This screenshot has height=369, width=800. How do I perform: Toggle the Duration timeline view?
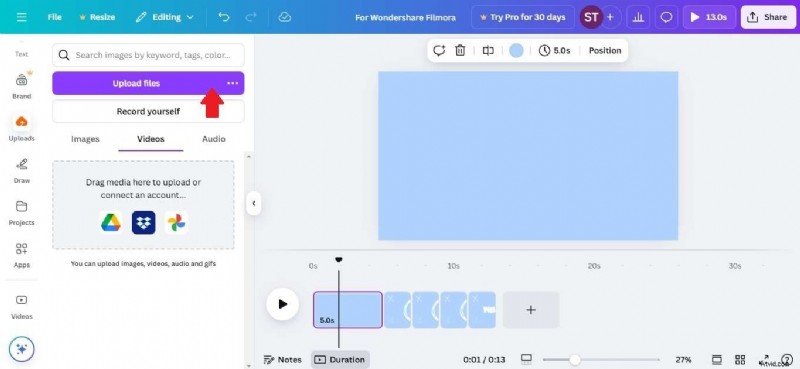pyautogui.click(x=340, y=360)
